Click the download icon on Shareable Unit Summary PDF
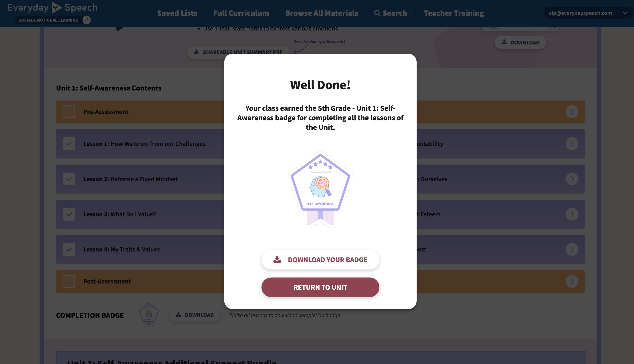 tap(196, 52)
